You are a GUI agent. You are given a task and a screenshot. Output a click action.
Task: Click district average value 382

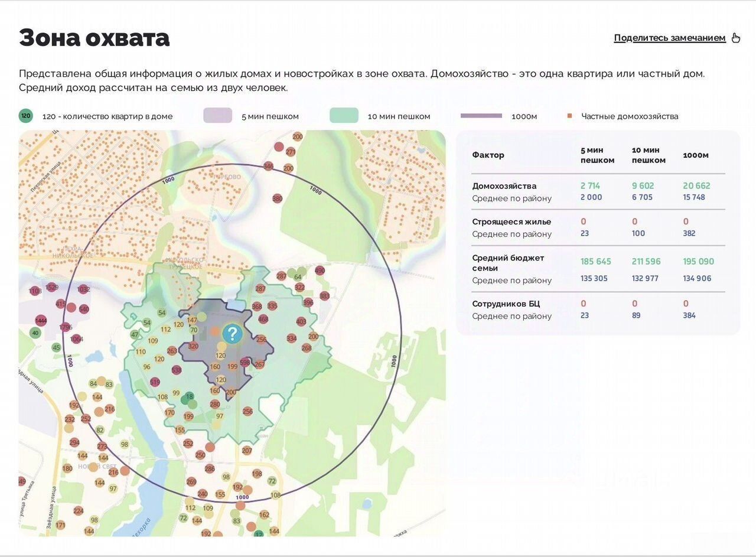click(690, 233)
